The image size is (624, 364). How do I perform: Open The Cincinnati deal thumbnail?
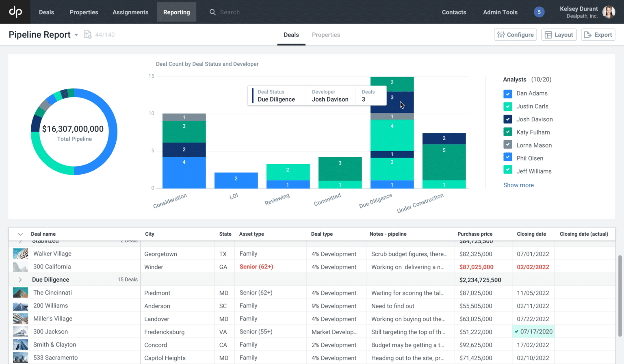(20, 293)
